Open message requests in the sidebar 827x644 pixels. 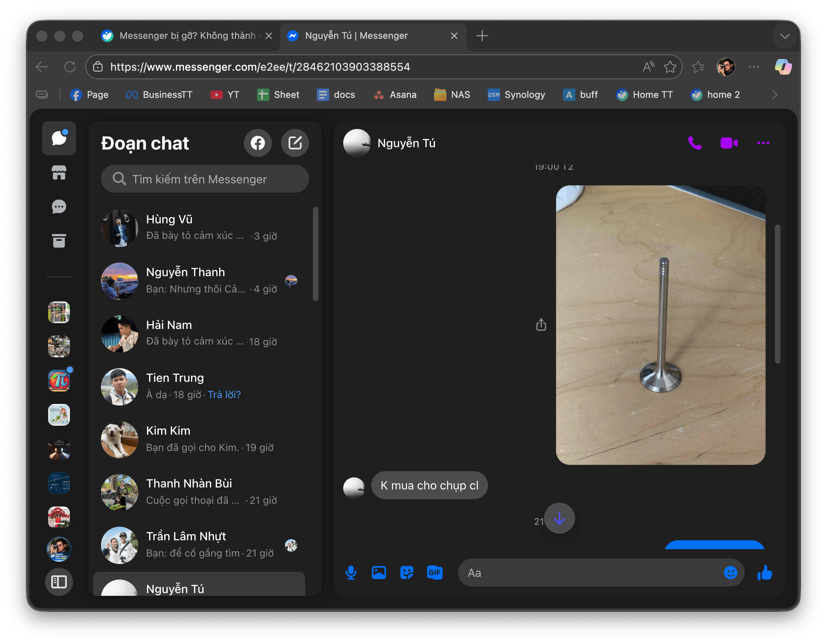click(59, 207)
